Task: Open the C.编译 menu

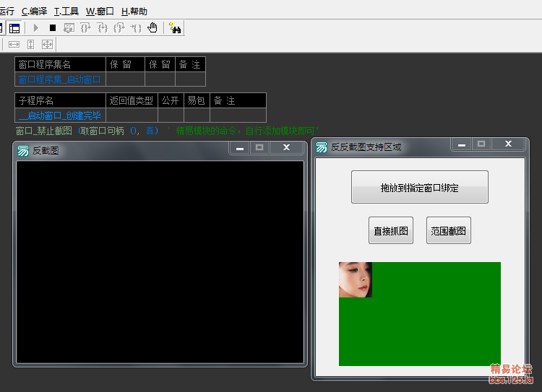Action: [x=34, y=12]
